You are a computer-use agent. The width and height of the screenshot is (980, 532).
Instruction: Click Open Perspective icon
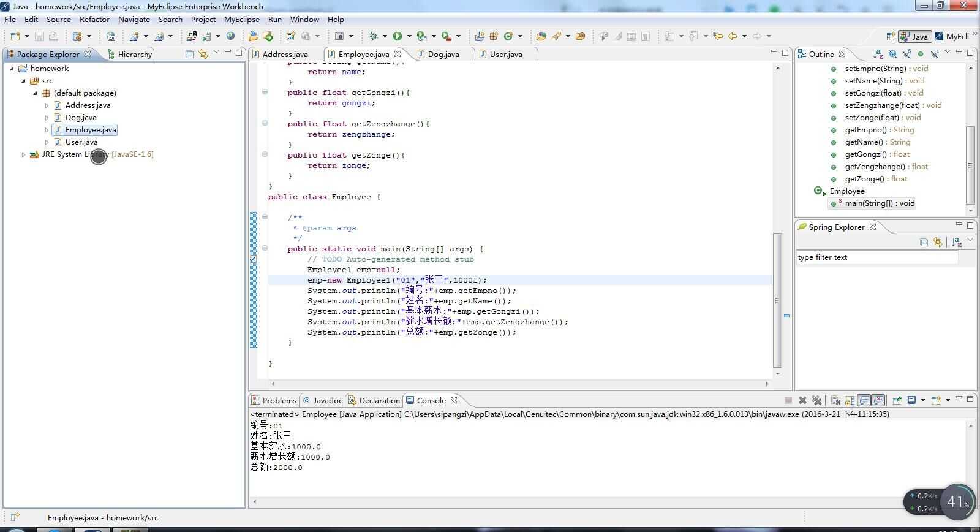pos(891,36)
